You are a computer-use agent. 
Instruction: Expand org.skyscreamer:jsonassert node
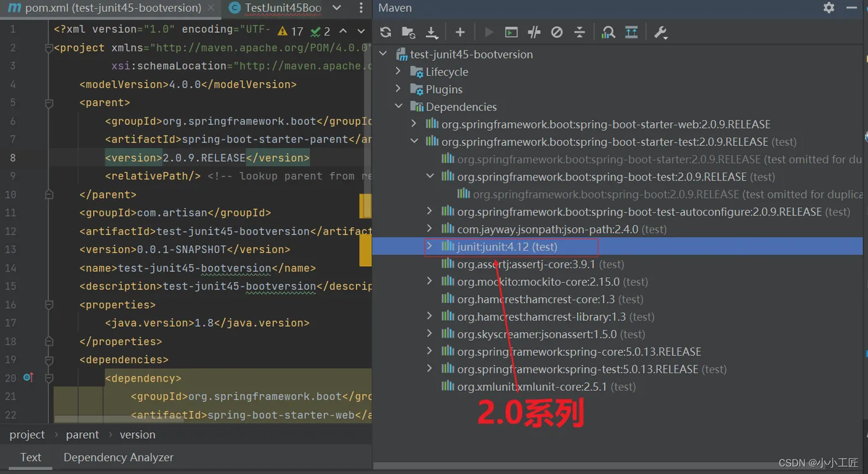[x=430, y=334]
